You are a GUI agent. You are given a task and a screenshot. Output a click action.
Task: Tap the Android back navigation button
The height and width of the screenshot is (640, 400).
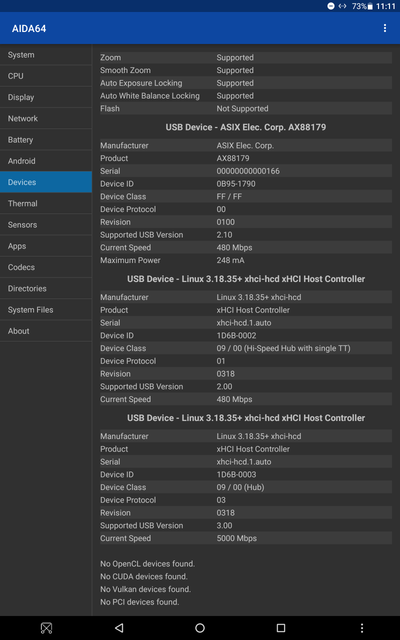[119, 628]
